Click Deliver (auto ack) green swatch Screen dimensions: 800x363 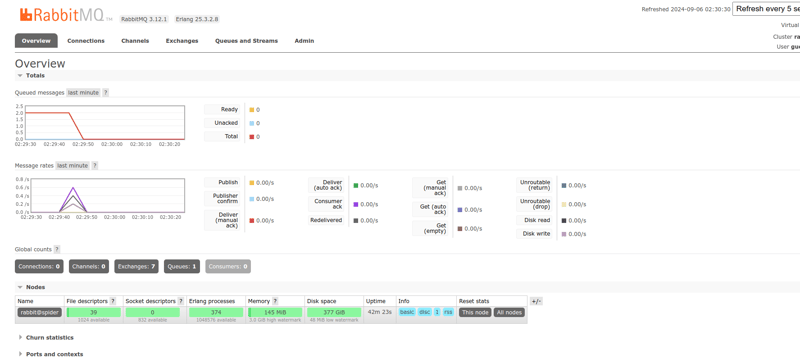[356, 186]
